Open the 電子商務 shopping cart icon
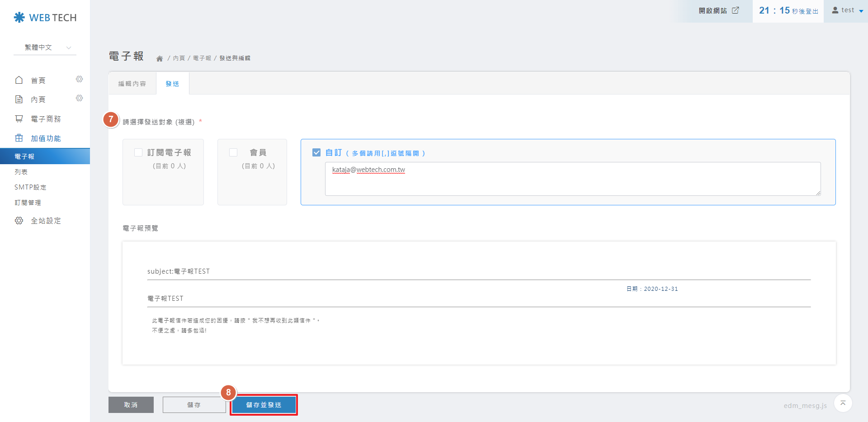Viewport: 868px width, 422px height. [x=19, y=119]
